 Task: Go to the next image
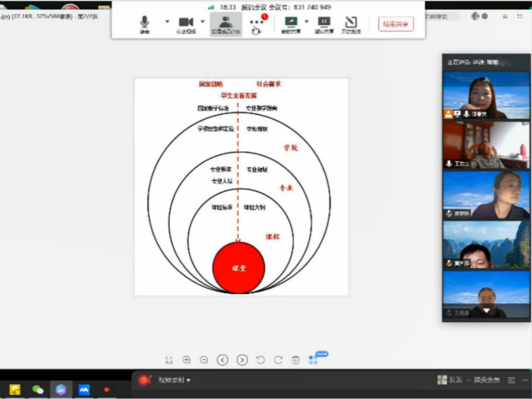tap(242, 360)
